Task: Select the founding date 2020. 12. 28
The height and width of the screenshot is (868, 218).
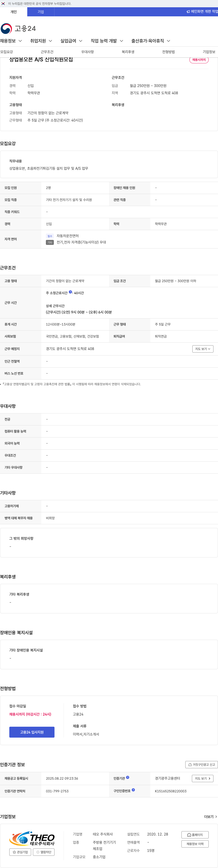Action: [x=158, y=834]
